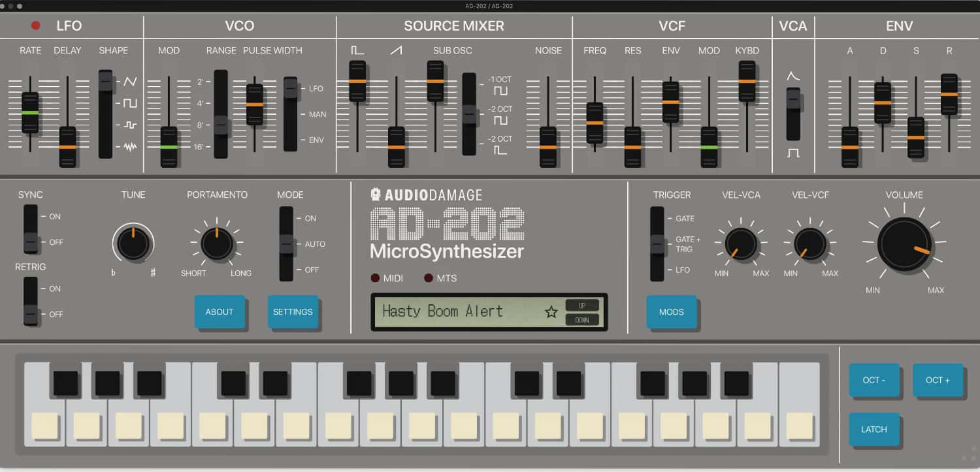This screenshot has height=472, width=980.
Task: Set VCO range to 16'
Action: tap(199, 147)
